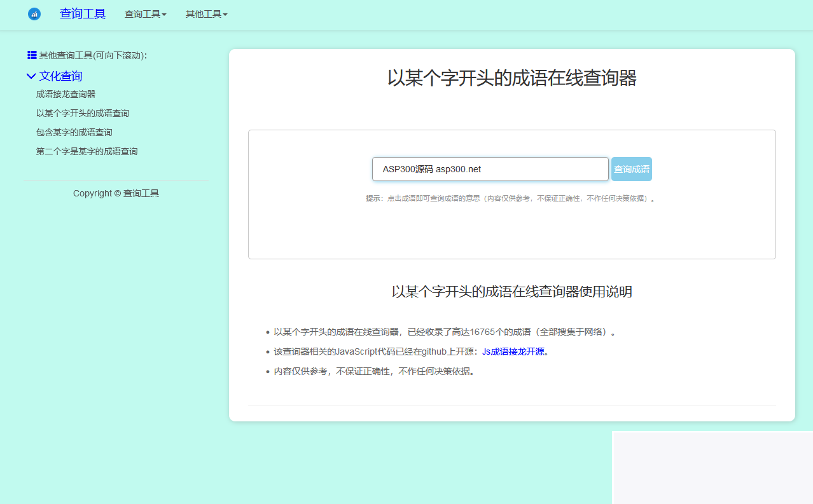Select 成语接龙查询器 in the sidebar
The width and height of the screenshot is (813, 504).
point(66,94)
